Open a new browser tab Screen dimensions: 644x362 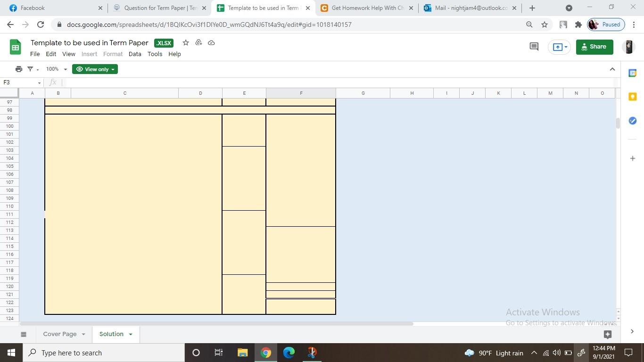click(x=532, y=8)
